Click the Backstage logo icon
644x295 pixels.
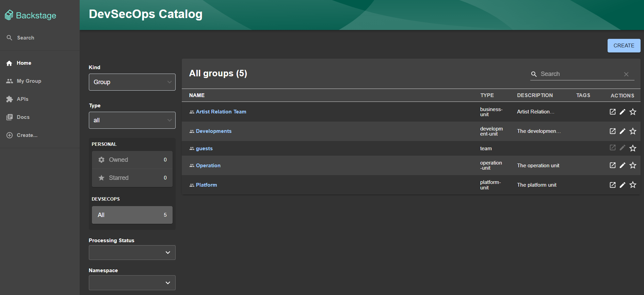(x=9, y=15)
